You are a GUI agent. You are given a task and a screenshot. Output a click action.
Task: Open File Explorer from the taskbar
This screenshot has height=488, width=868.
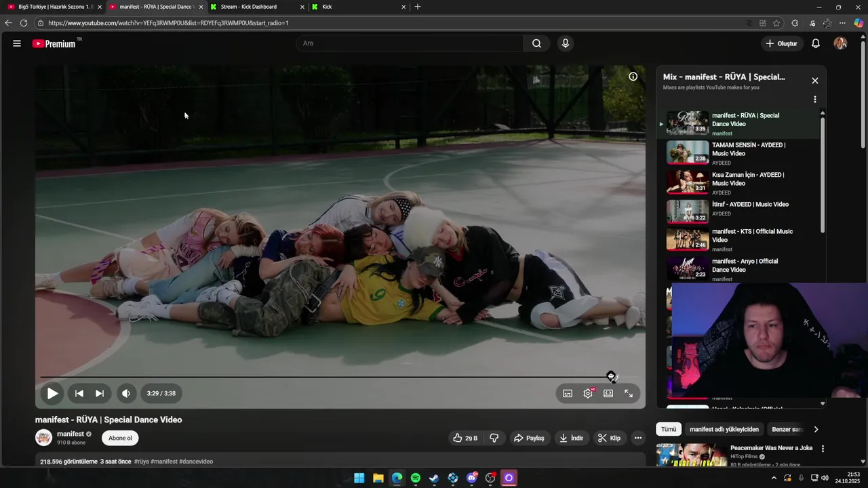[378, 478]
